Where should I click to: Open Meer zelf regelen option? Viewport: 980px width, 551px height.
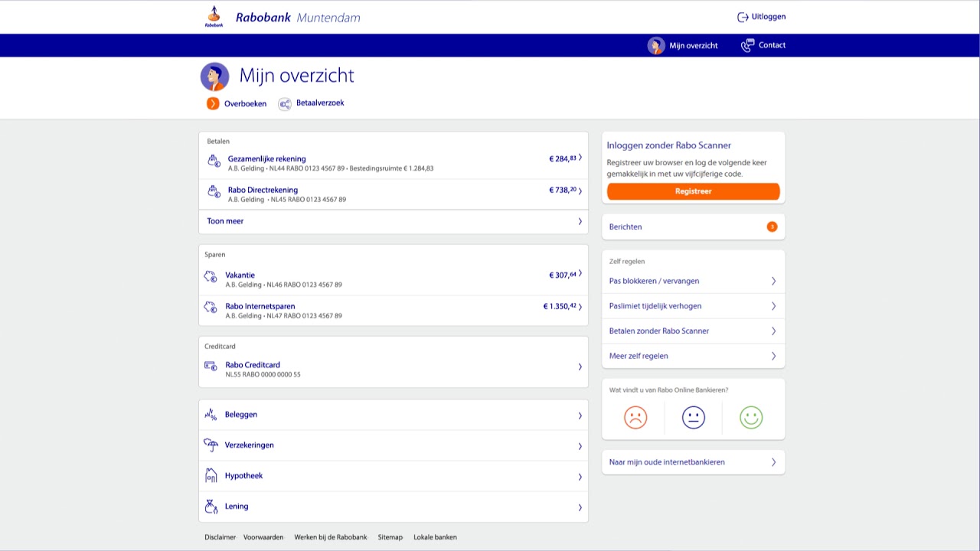pos(693,356)
